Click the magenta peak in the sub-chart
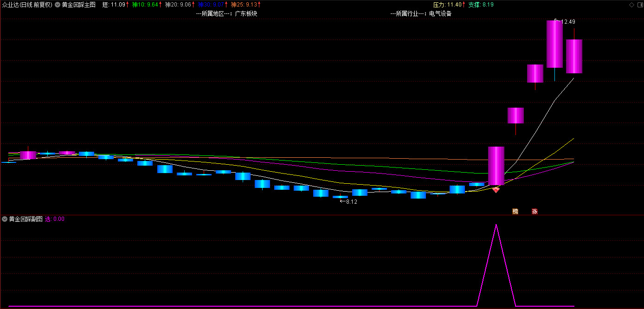644x309 pixels. 496,225
